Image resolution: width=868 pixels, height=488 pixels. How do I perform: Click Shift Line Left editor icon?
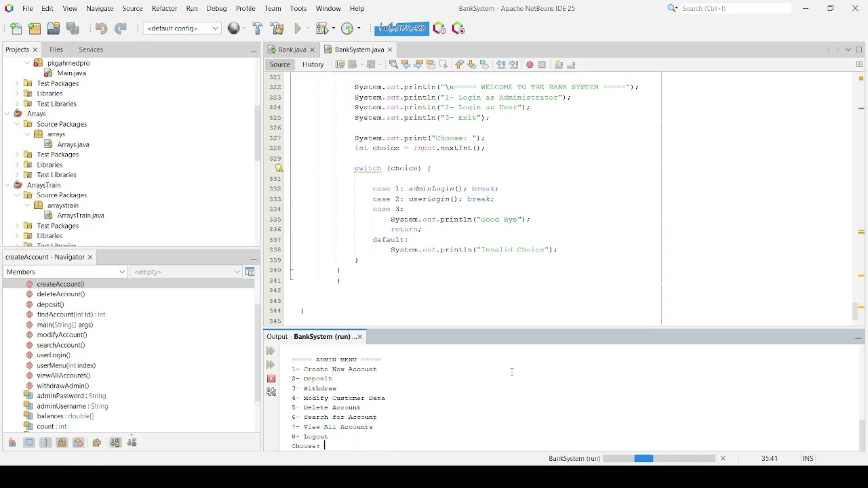[x=501, y=64]
